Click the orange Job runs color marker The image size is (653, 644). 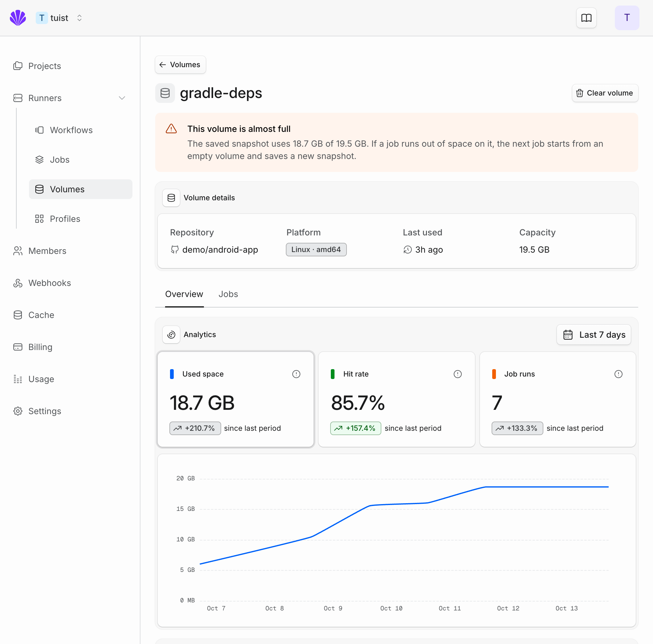[x=494, y=374]
